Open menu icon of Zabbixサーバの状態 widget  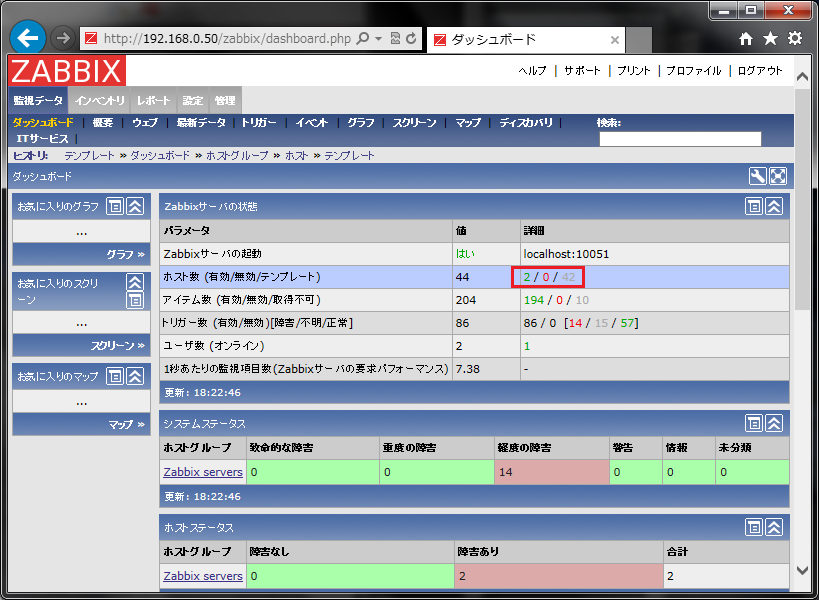(x=754, y=206)
